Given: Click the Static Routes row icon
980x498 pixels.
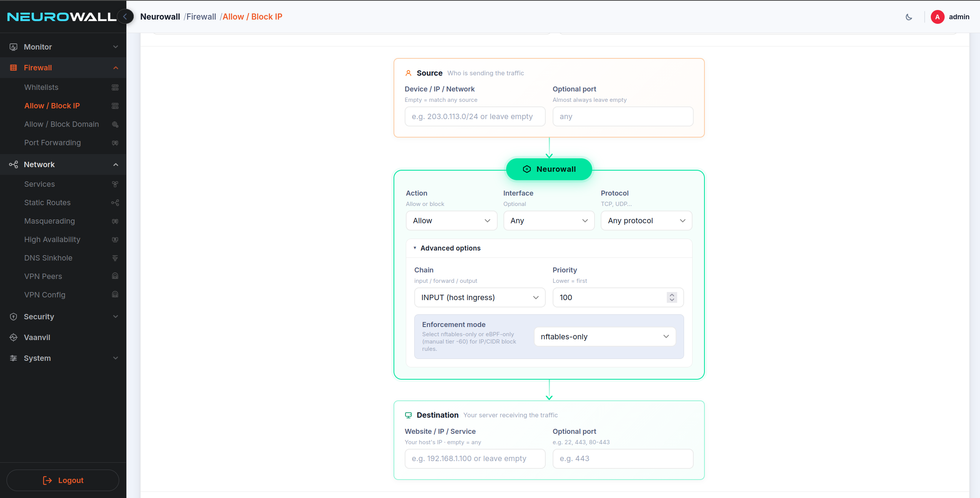Looking at the screenshot, I should [115, 203].
